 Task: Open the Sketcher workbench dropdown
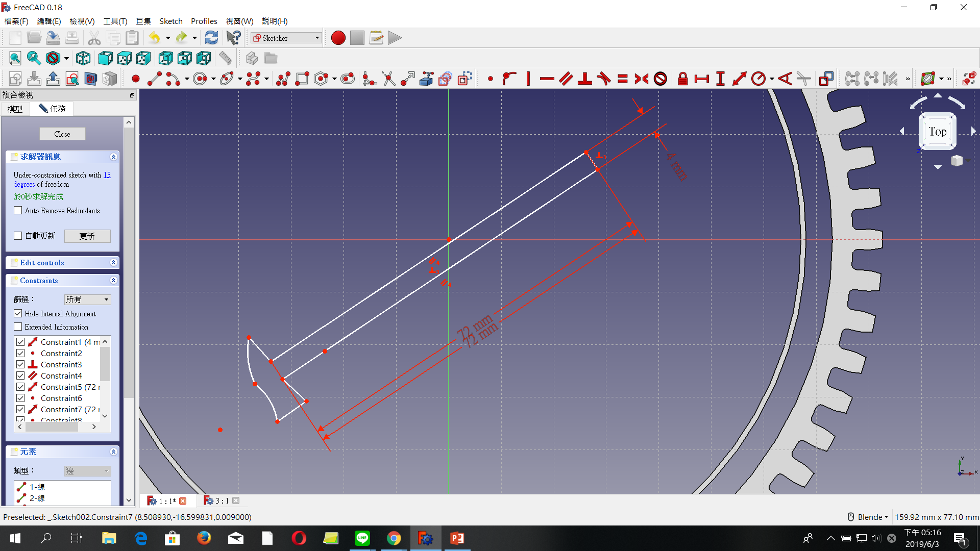(x=286, y=38)
